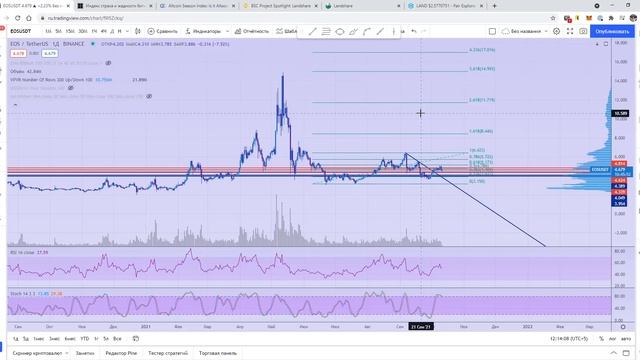The height and width of the screenshot is (360, 640).
Task: Open the layout selection square icon
Action: click(x=492, y=31)
